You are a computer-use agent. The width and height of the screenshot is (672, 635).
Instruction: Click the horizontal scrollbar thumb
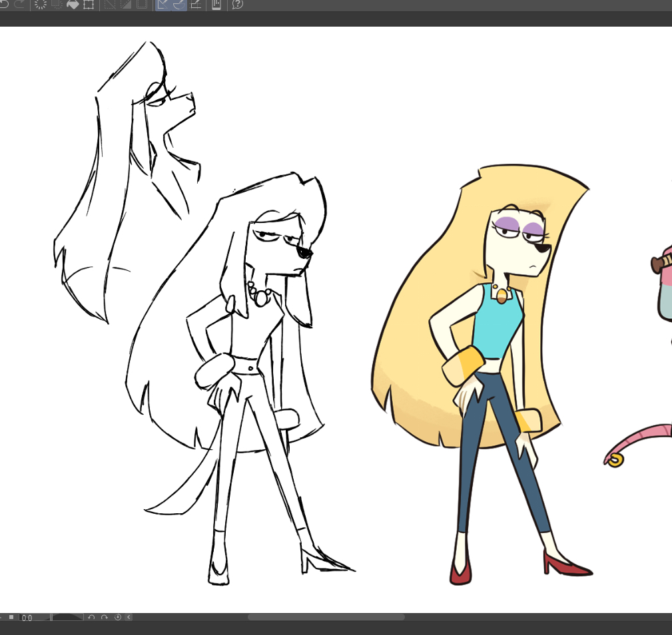326,618
